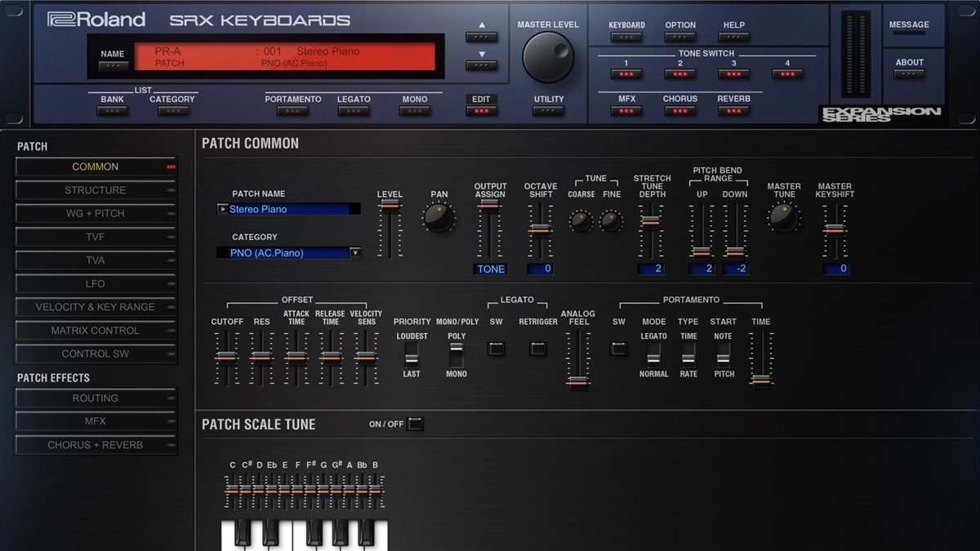The image size is (980, 551).
Task: Click the FINE tune knob
Action: click(x=612, y=220)
